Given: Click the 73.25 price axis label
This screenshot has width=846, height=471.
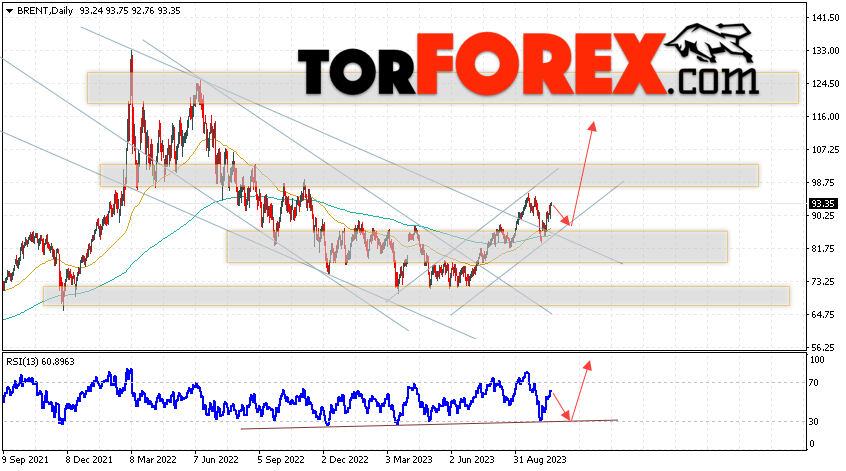Looking at the screenshot, I should [823, 282].
